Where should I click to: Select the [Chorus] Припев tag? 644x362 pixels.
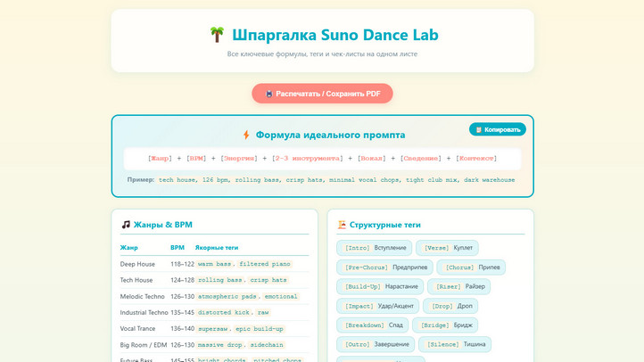[x=471, y=267]
